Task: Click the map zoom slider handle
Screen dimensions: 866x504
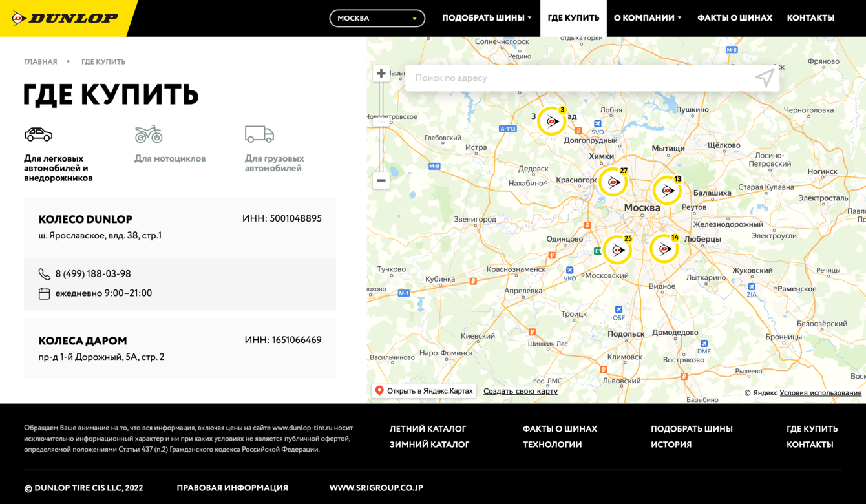Action: pos(381,121)
